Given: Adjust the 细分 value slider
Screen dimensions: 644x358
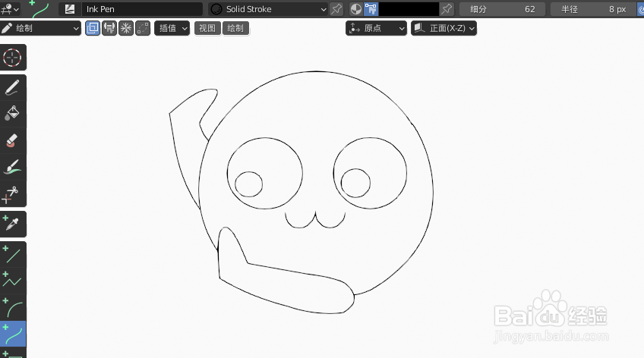Looking at the screenshot, I should click(502, 9).
